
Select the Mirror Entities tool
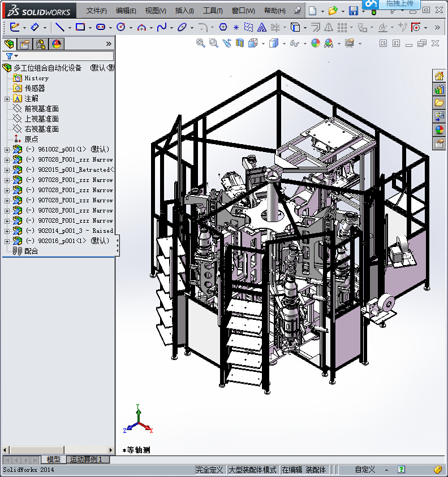point(328,28)
